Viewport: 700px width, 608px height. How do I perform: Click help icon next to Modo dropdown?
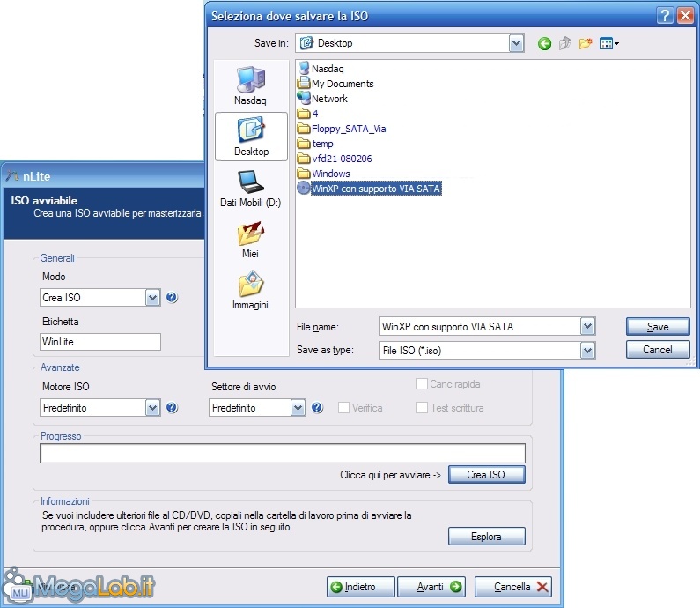tap(172, 297)
